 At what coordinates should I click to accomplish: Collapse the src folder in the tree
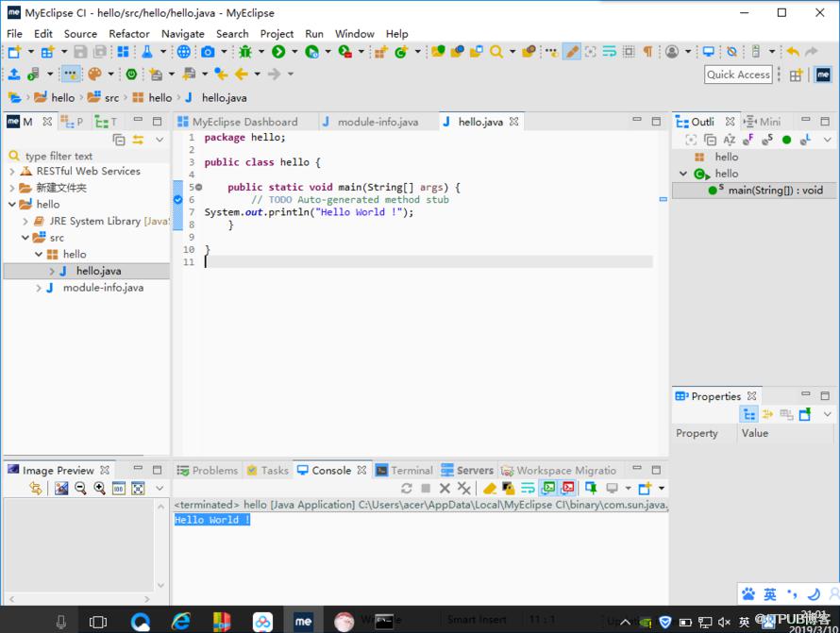[x=25, y=238]
